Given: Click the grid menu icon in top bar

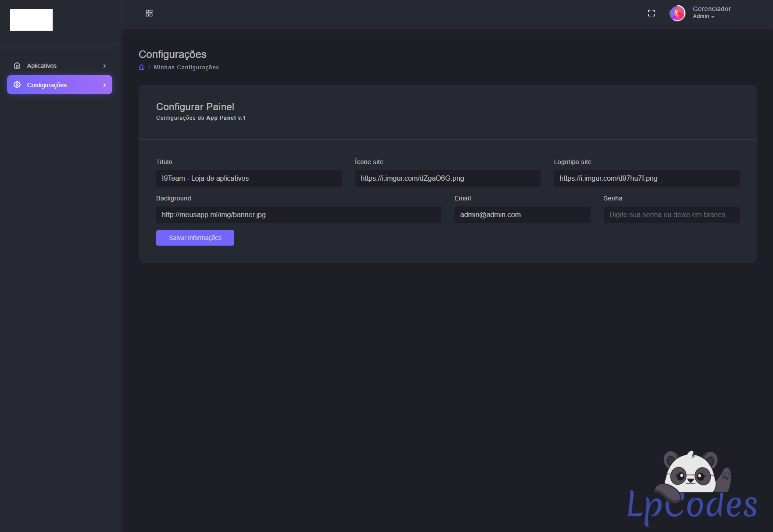Looking at the screenshot, I should coord(149,14).
